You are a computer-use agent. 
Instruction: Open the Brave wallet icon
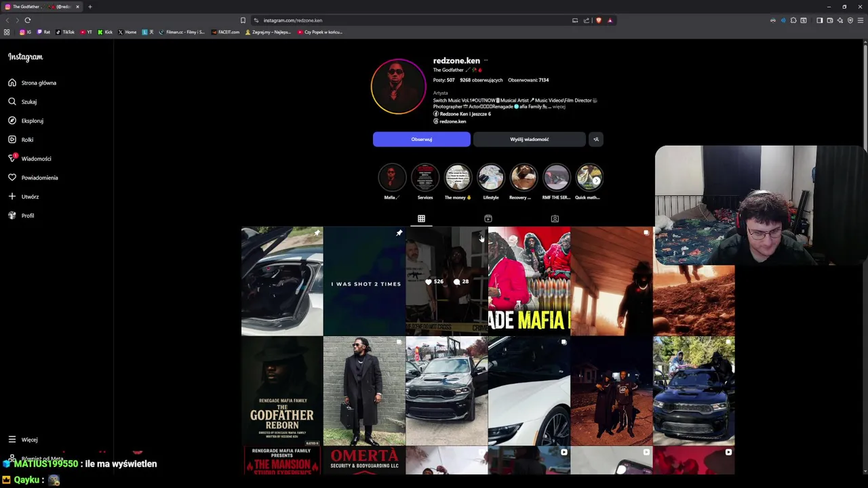830,20
